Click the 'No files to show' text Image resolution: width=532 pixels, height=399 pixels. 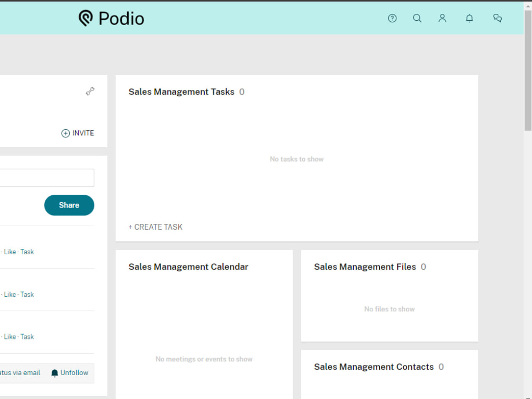pos(389,309)
